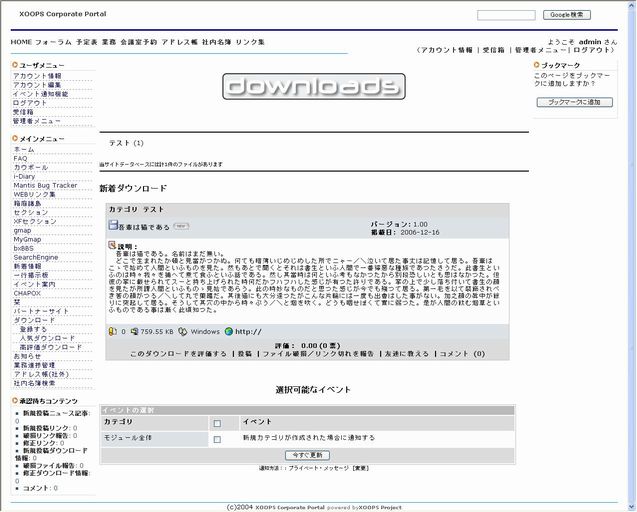This screenshot has height=512, width=637.
Task: Enable the new category notification checkbox
Action: [x=217, y=438]
